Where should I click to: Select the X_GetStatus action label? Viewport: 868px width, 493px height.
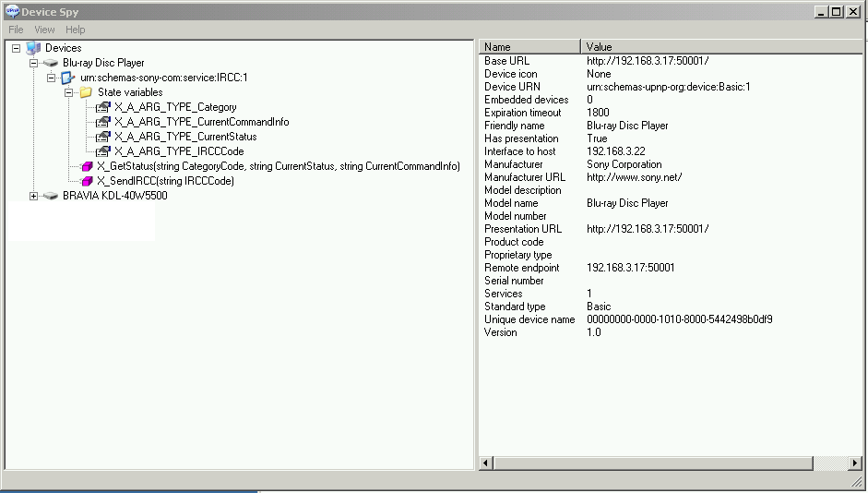pyautogui.click(x=279, y=166)
